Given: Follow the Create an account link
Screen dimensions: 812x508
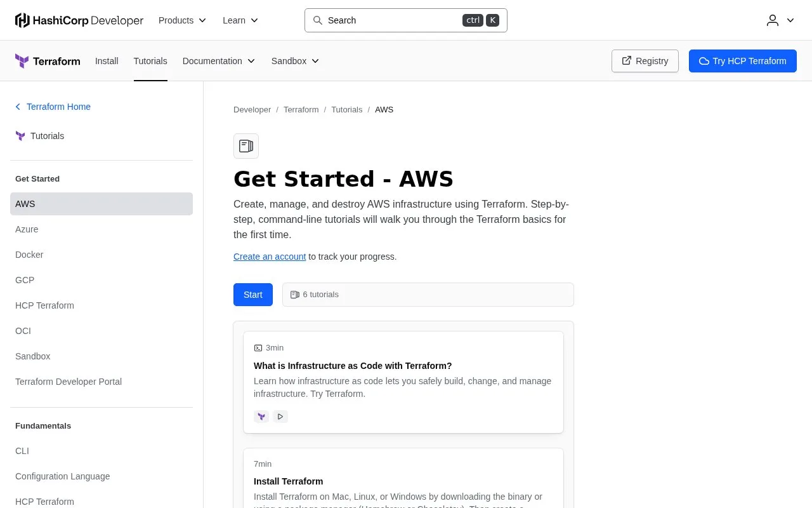Looking at the screenshot, I should 270,257.
